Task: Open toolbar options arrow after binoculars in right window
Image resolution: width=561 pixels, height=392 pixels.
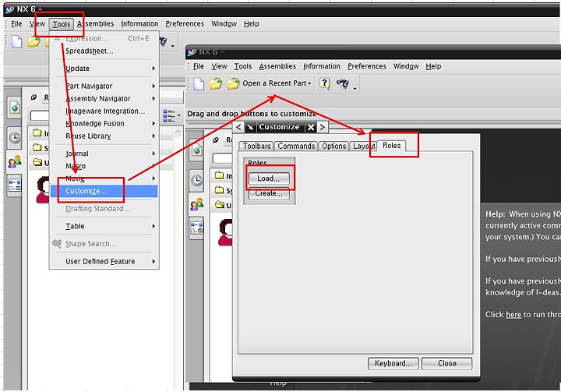Action: pyautogui.click(x=355, y=88)
